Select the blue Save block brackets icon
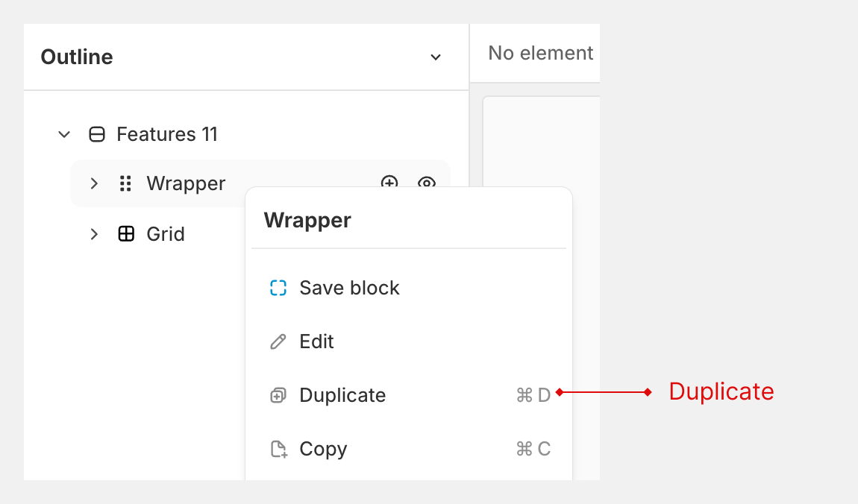 pos(278,288)
